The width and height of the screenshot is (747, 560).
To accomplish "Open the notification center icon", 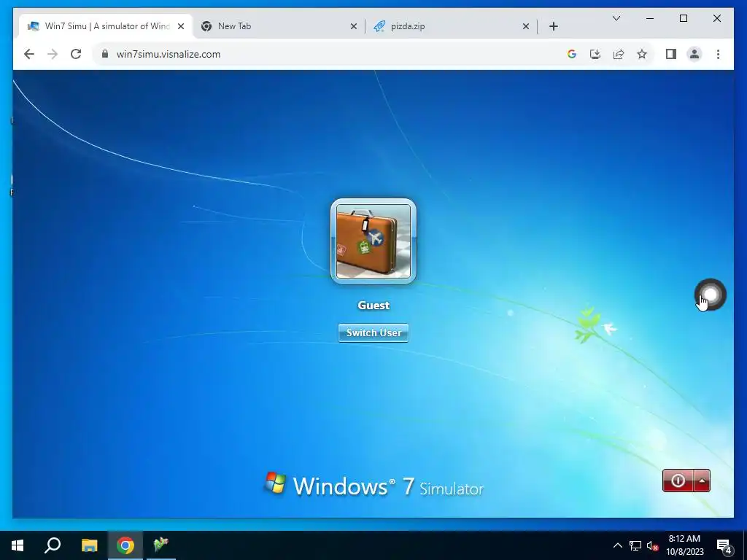I will coord(724,545).
